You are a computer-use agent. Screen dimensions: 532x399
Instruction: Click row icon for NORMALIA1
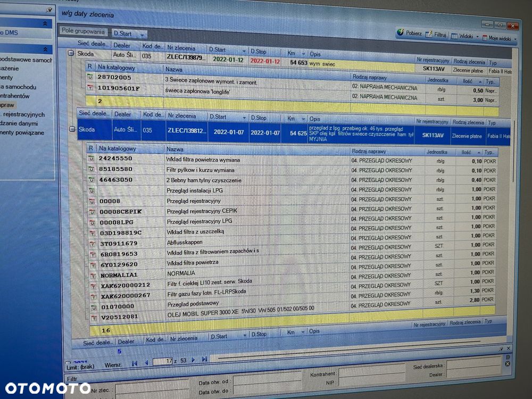(93, 276)
